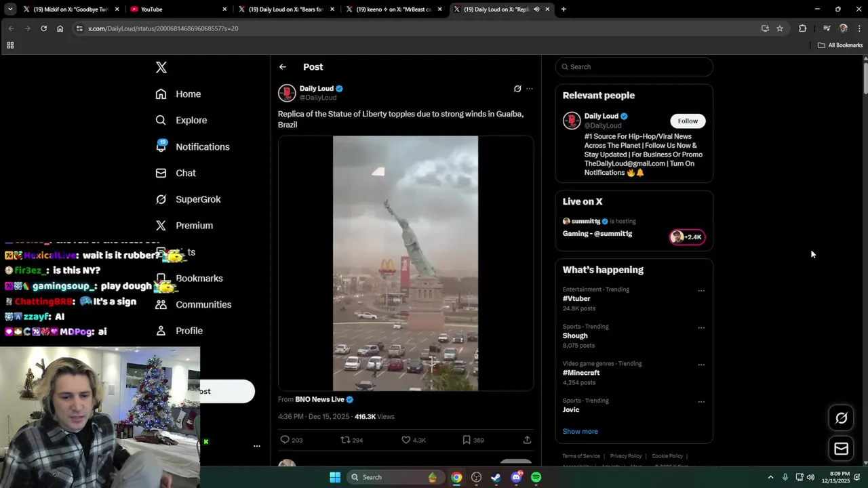
Task: Open Discord from the taskbar
Action: click(516, 477)
